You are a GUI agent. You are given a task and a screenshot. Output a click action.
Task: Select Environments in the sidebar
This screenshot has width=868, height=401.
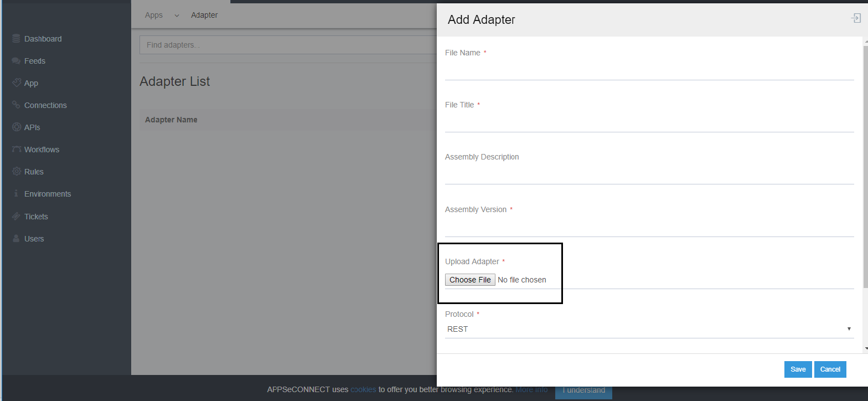coord(48,194)
